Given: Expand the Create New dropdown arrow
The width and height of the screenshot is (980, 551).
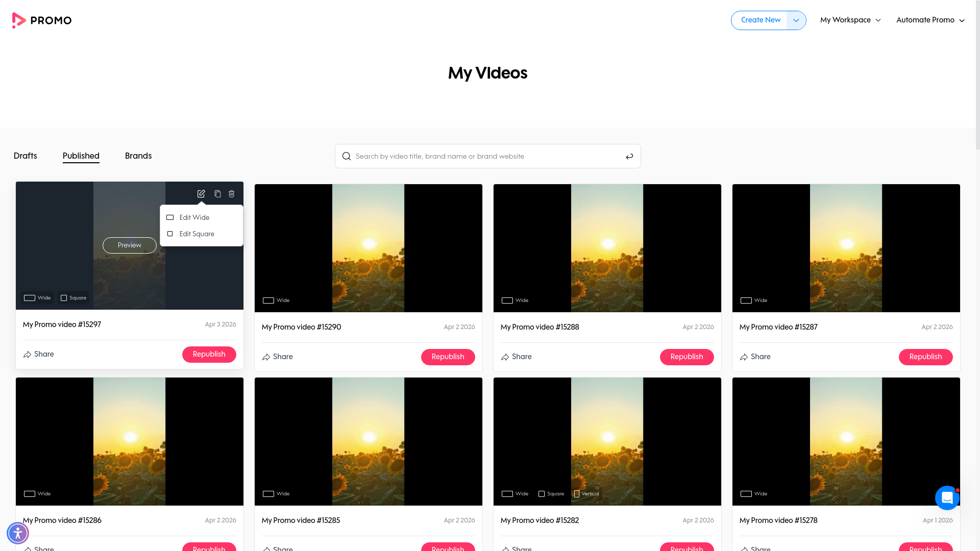Looking at the screenshot, I should [796, 20].
